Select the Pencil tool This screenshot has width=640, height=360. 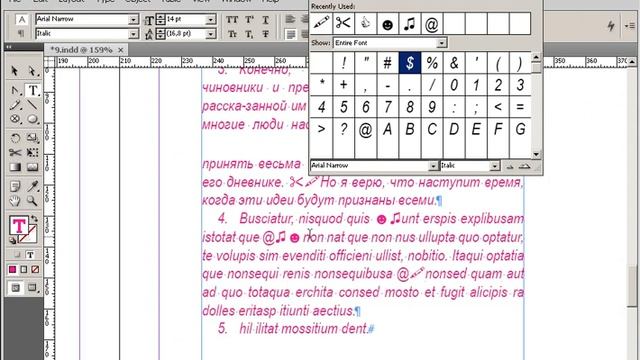(x=15, y=105)
